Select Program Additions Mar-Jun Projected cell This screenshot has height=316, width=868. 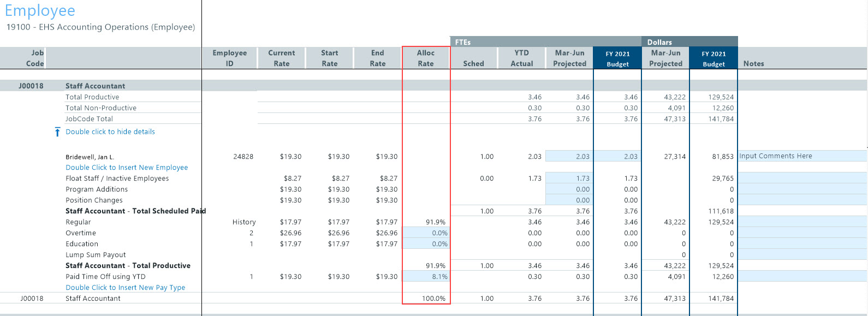(x=569, y=189)
